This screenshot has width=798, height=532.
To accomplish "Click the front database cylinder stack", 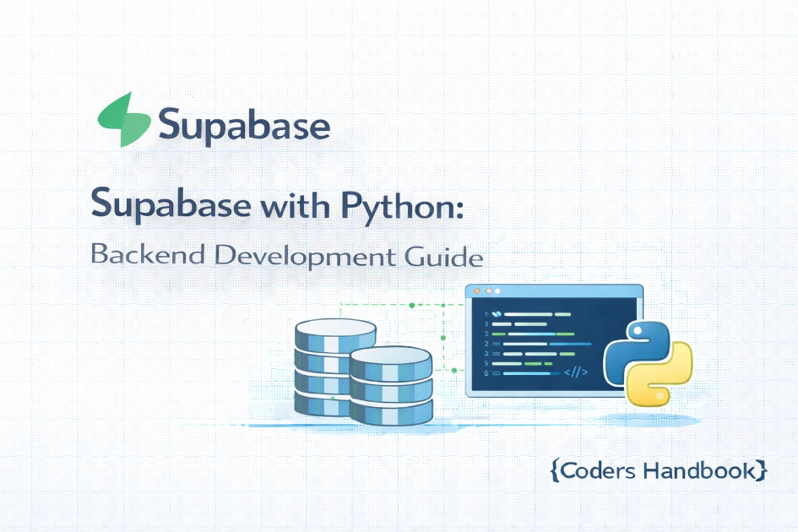I will (x=390, y=384).
